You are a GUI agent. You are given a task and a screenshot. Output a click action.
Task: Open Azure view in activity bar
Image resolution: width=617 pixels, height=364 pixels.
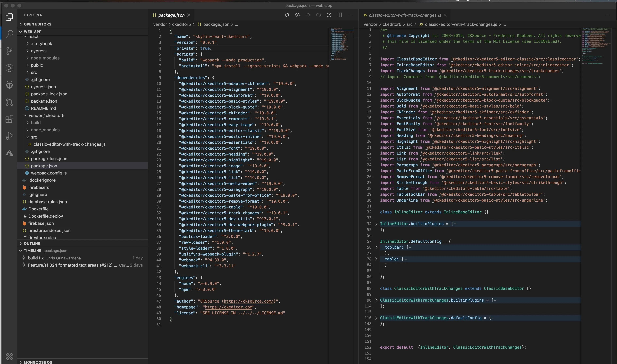[x=9, y=153]
